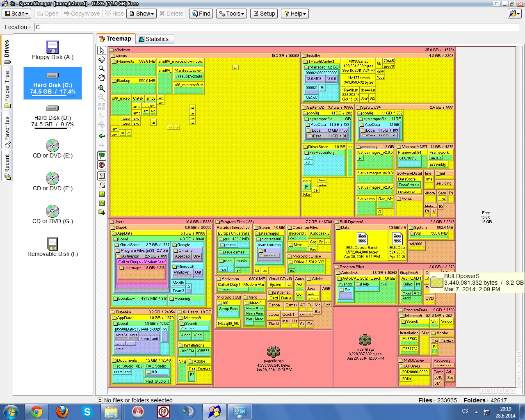This screenshot has height=420, width=525.
Task: Select the ProgramData folder header, 1.9 GB
Action: (x=427, y=310)
